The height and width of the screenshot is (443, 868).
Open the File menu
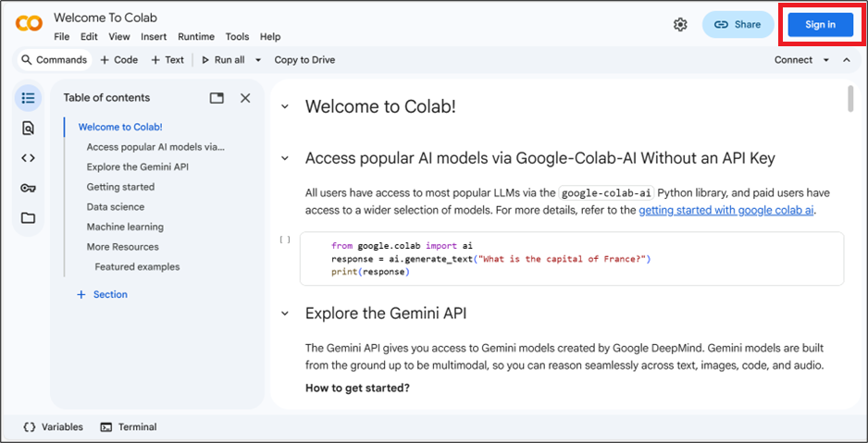61,37
